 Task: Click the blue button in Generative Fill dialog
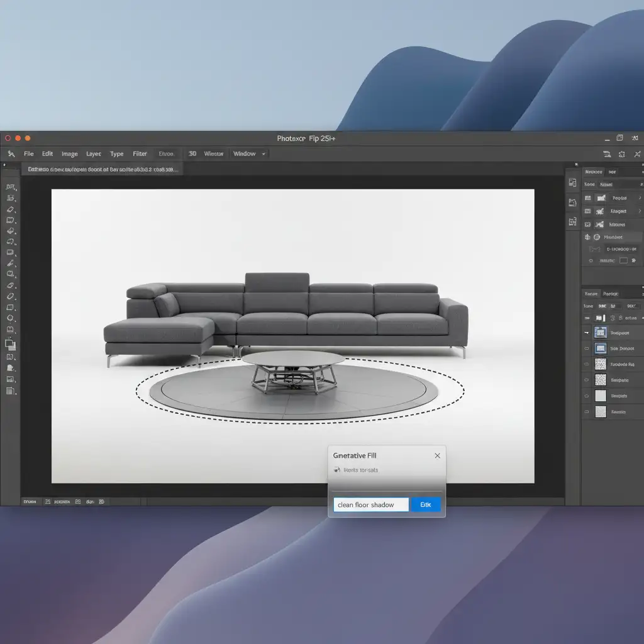click(426, 505)
